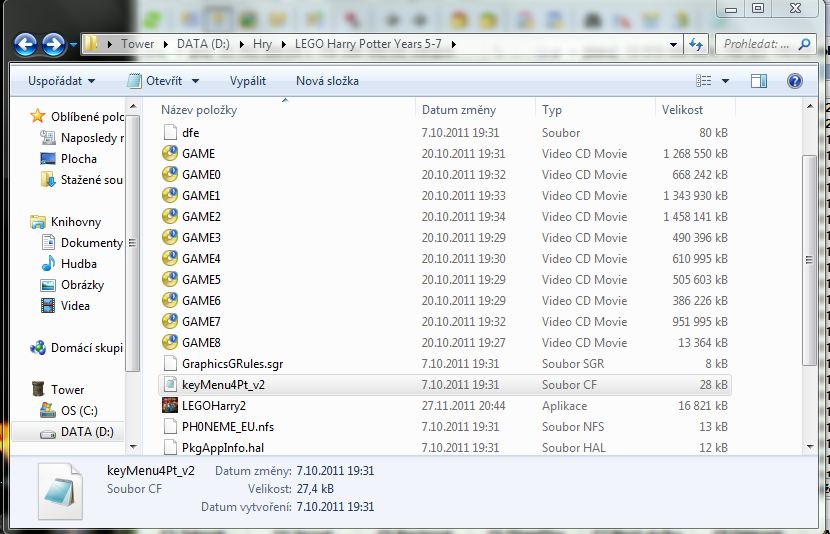Sort by the Datum změny column header
Screen dimensions: 830x534
tap(459, 110)
